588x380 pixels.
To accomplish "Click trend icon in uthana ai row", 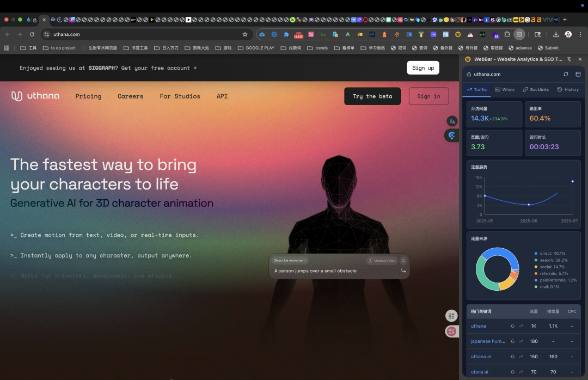I will pos(521,357).
